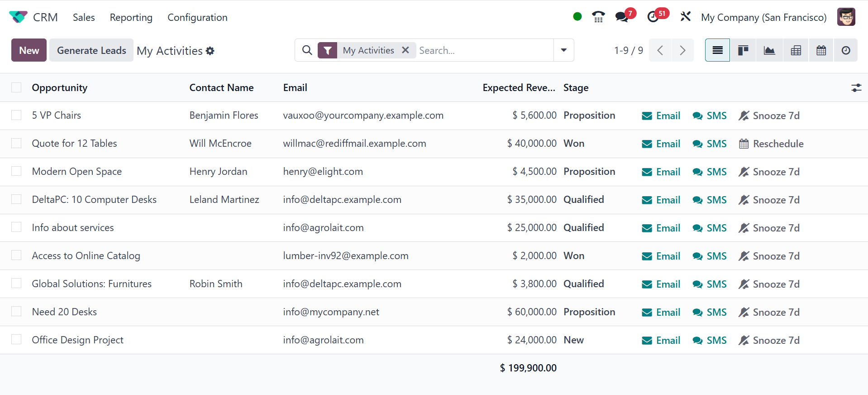This screenshot has width=868, height=395.
Task: Open the debug tools wrench icon
Action: (x=685, y=17)
